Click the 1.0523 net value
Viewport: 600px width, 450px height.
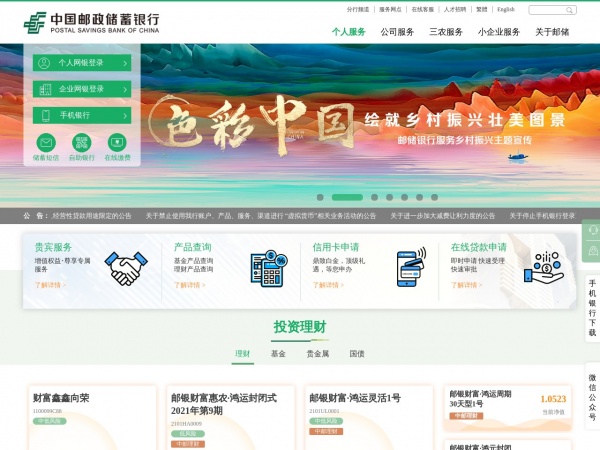click(553, 399)
